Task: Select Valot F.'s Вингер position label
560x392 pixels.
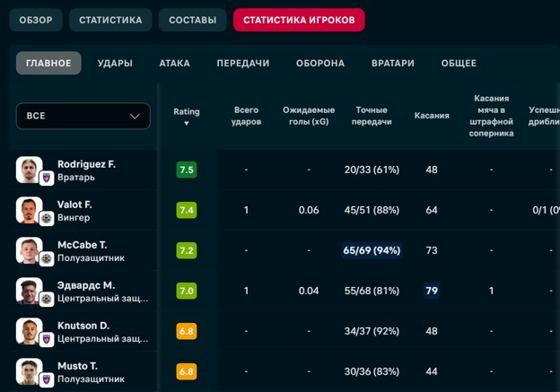Action: click(74, 218)
